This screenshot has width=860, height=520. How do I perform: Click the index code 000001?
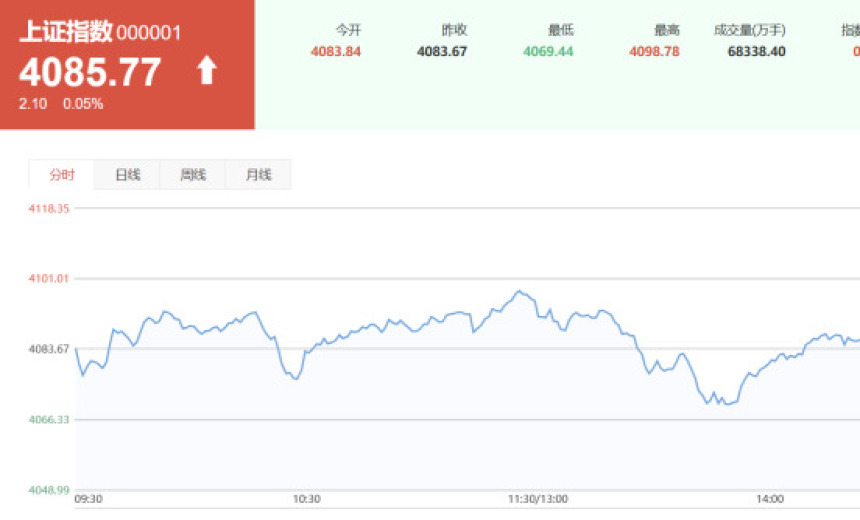149,33
